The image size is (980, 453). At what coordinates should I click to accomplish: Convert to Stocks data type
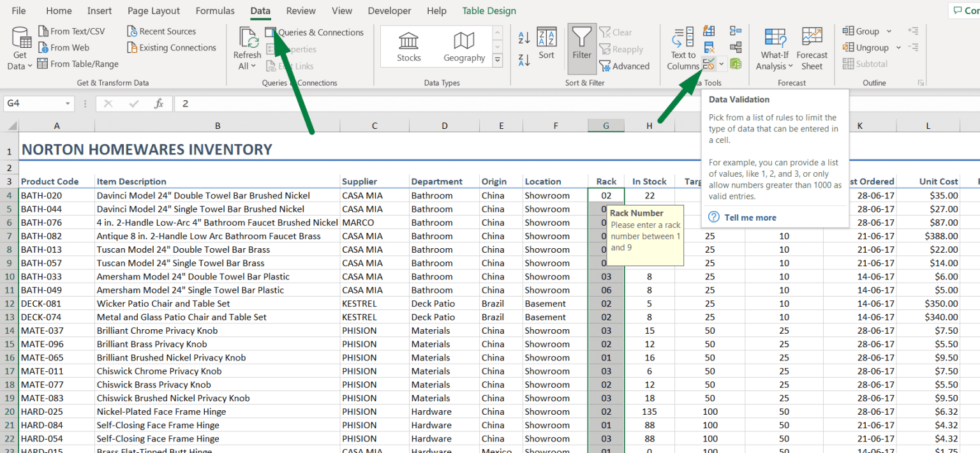click(x=409, y=47)
